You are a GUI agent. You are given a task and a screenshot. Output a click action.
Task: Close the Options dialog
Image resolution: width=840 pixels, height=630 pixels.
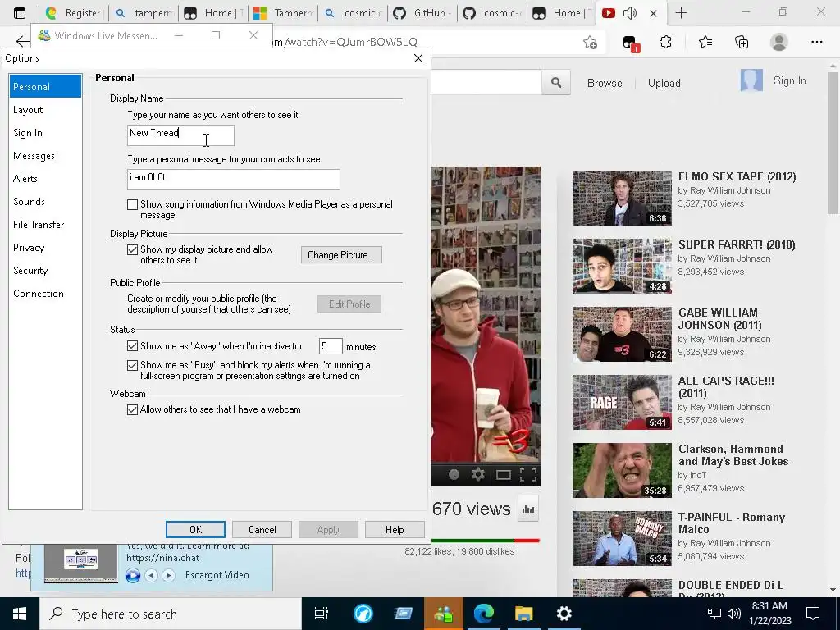[x=418, y=58]
